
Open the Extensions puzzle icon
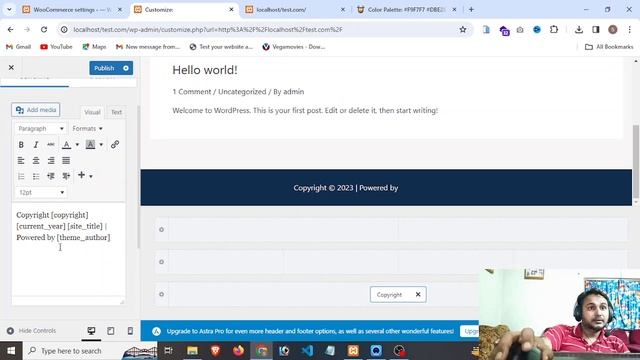pyautogui.click(x=554, y=29)
